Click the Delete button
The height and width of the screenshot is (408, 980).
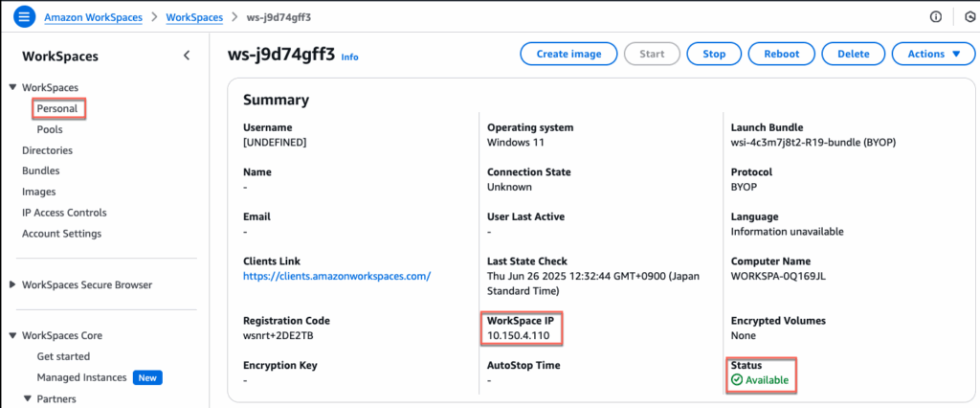click(x=853, y=55)
